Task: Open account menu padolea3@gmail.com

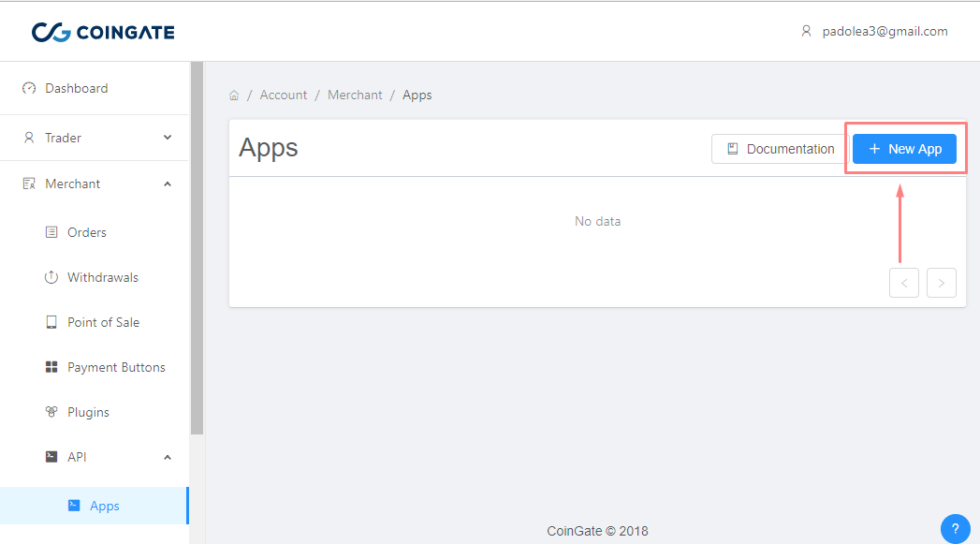Action: coord(885,31)
